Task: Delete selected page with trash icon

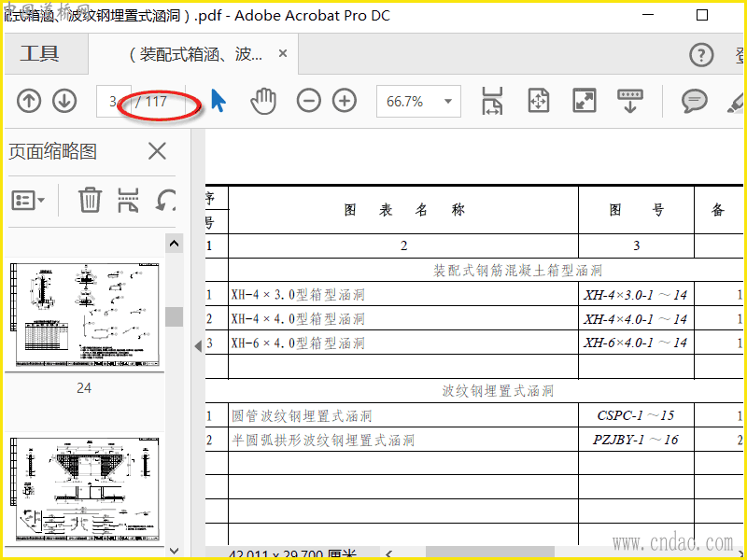Action: point(90,200)
